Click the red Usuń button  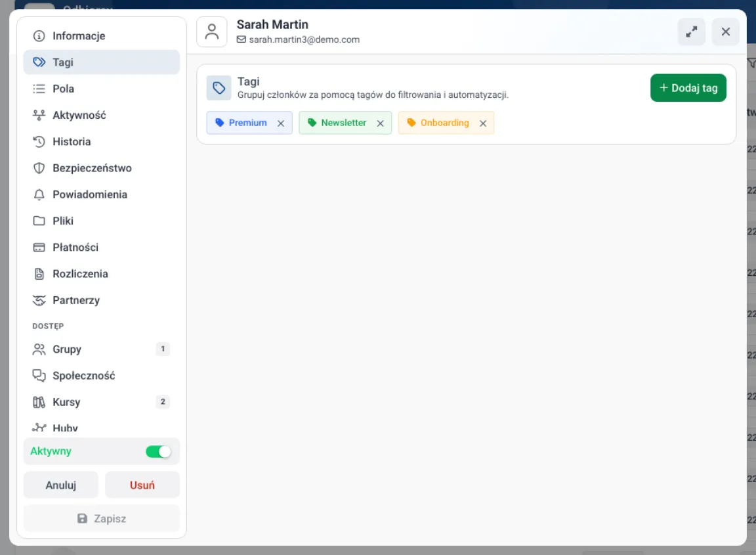point(142,485)
